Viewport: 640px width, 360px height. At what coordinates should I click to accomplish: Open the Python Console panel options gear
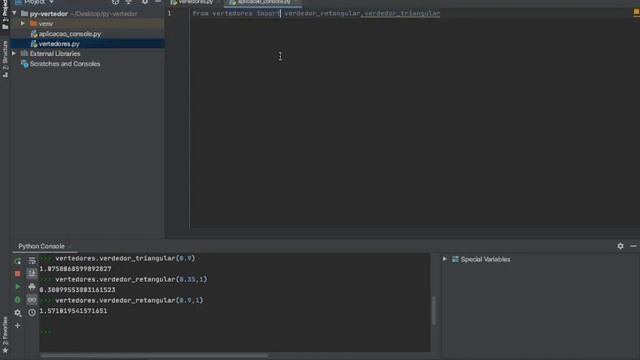(x=620, y=246)
